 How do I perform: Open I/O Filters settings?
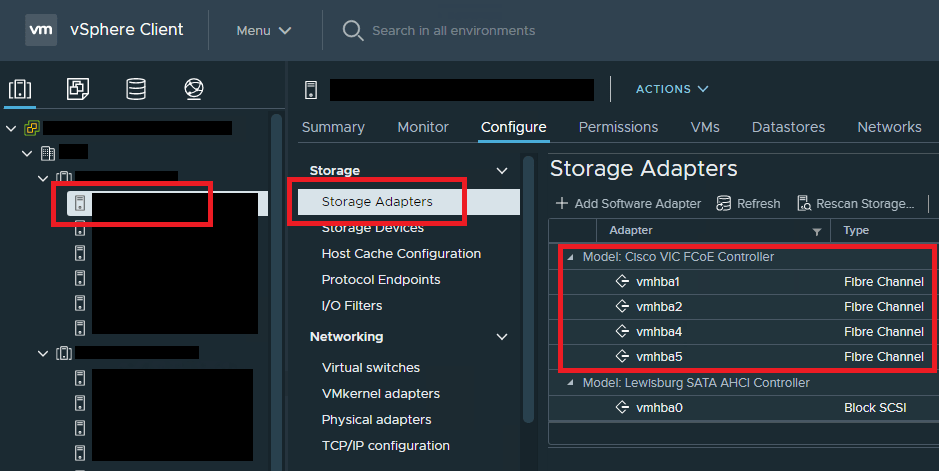tap(352, 306)
